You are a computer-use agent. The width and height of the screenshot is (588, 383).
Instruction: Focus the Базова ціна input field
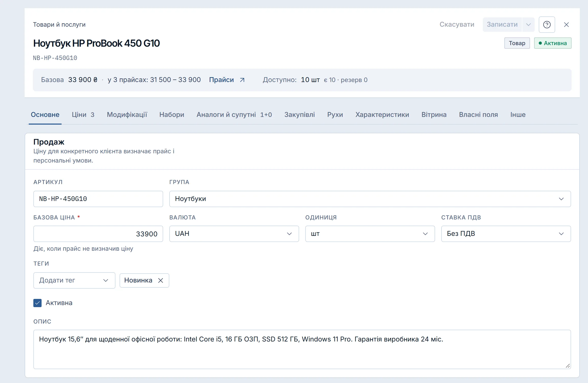(x=98, y=234)
